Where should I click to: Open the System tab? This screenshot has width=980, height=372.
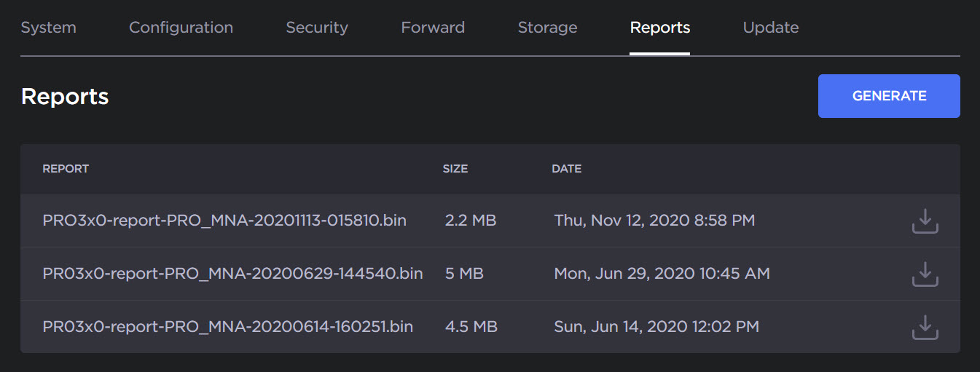point(48,28)
